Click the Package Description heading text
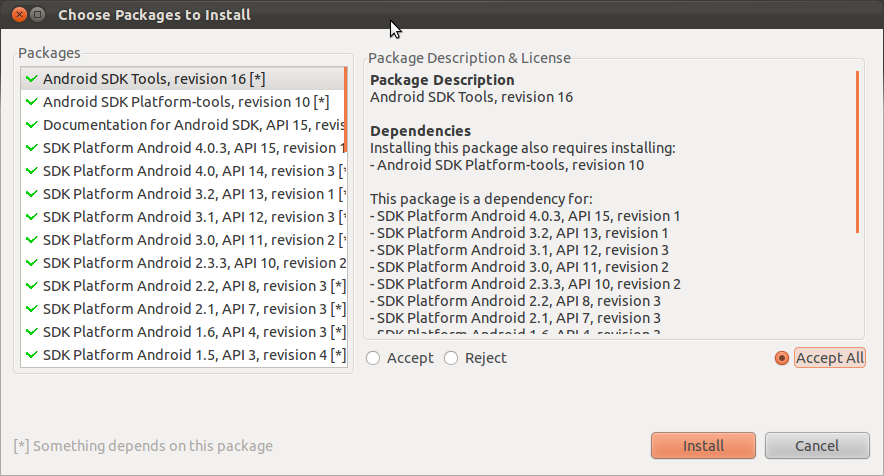Screen dimensions: 884x476 coord(442,80)
